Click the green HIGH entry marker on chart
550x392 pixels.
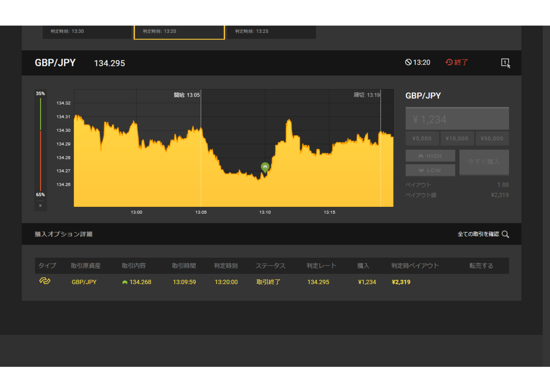tap(265, 167)
